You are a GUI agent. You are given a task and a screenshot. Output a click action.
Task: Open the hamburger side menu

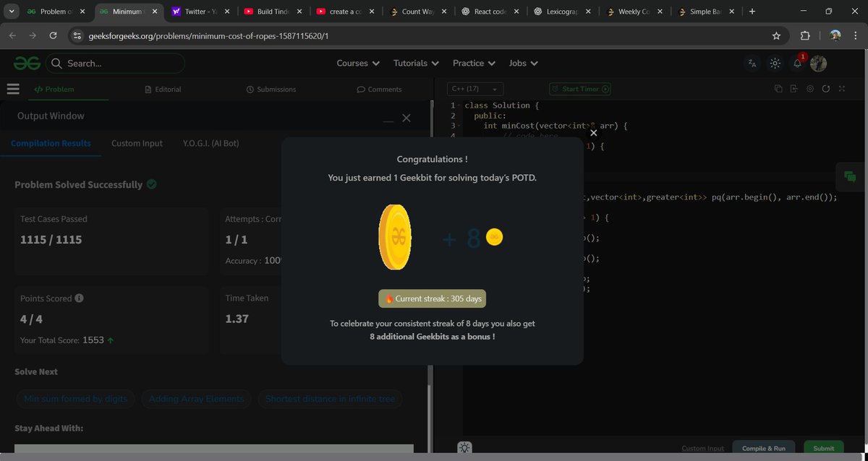[12, 89]
